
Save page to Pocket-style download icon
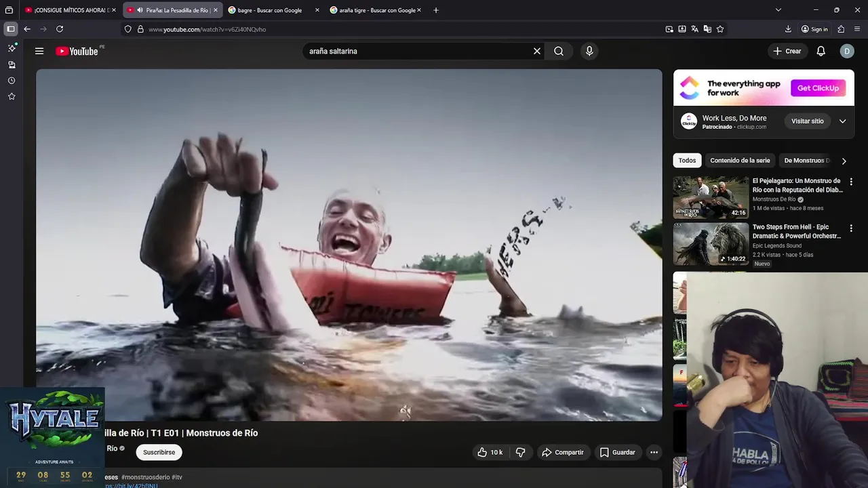[x=682, y=29]
